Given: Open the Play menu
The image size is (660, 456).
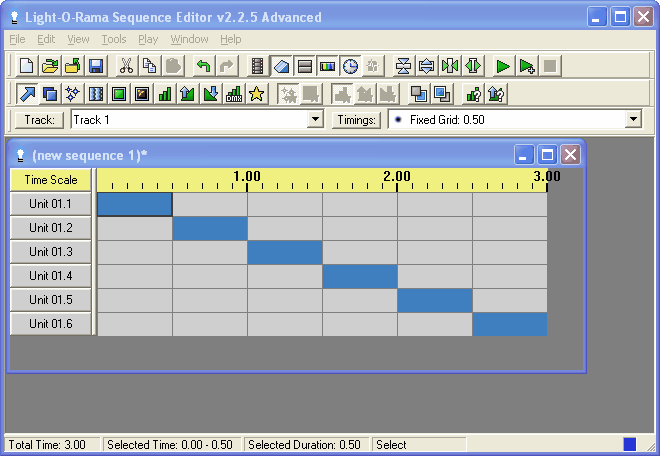Looking at the screenshot, I should (148, 39).
